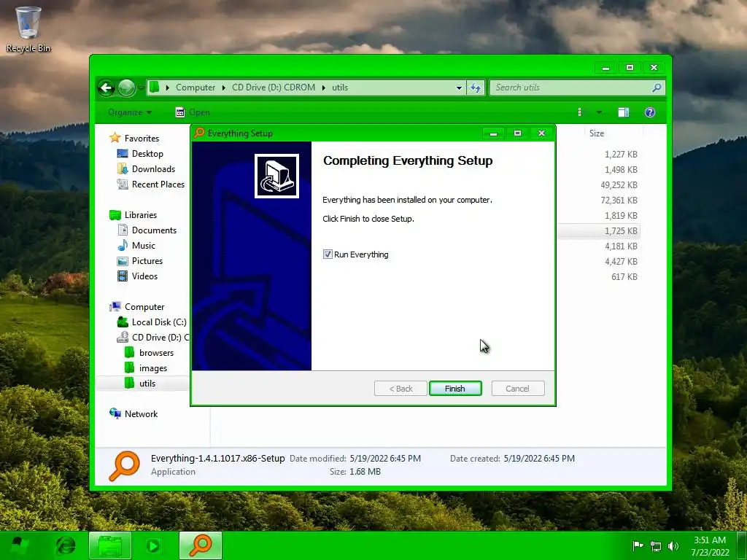Select the file sized 1,227 KB
This screenshot has height=560, width=747.
point(621,155)
